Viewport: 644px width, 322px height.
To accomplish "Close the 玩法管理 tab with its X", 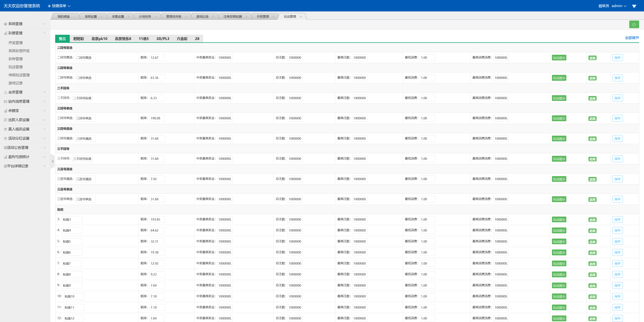I will click(x=301, y=16).
